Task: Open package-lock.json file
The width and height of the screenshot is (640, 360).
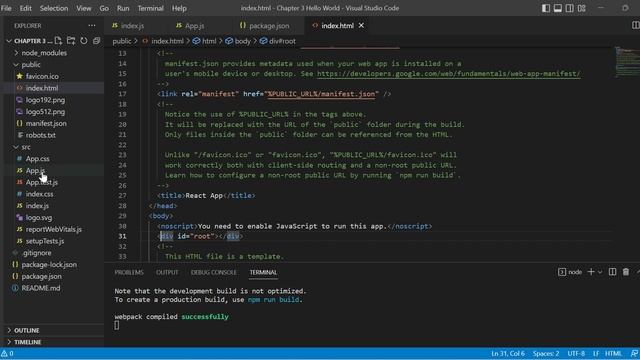Action: 49,265
